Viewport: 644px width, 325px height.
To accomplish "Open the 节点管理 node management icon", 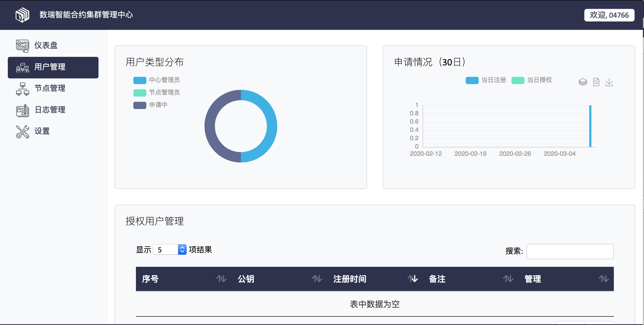I will pos(22,89).
